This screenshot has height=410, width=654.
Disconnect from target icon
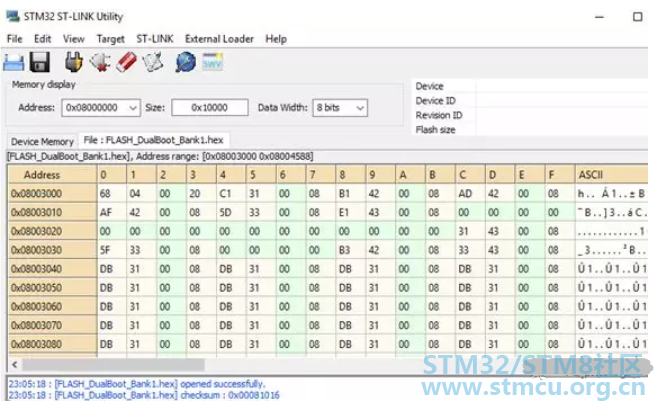pos(100,63)
